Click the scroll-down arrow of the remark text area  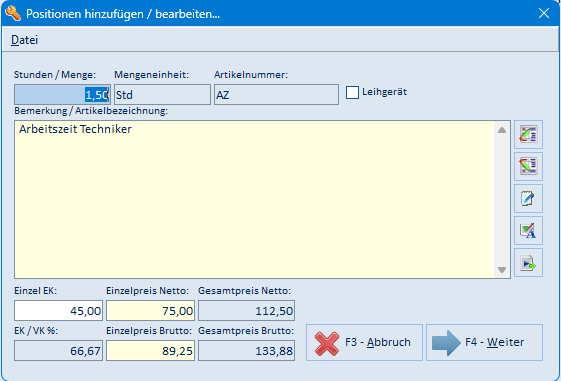click(x=502, y=270)
